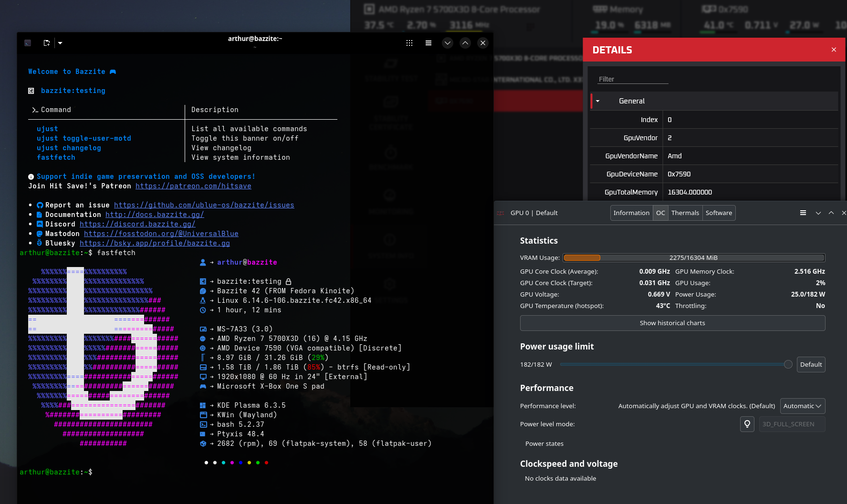Open the GitHub bazzite issues link
Viewport: 847px width, 504px height.
[204, 205]
